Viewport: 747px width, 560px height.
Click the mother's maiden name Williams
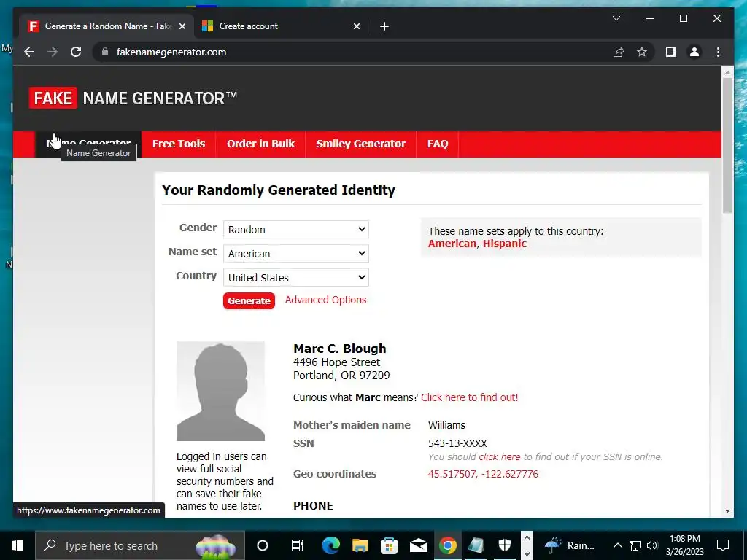446,425
